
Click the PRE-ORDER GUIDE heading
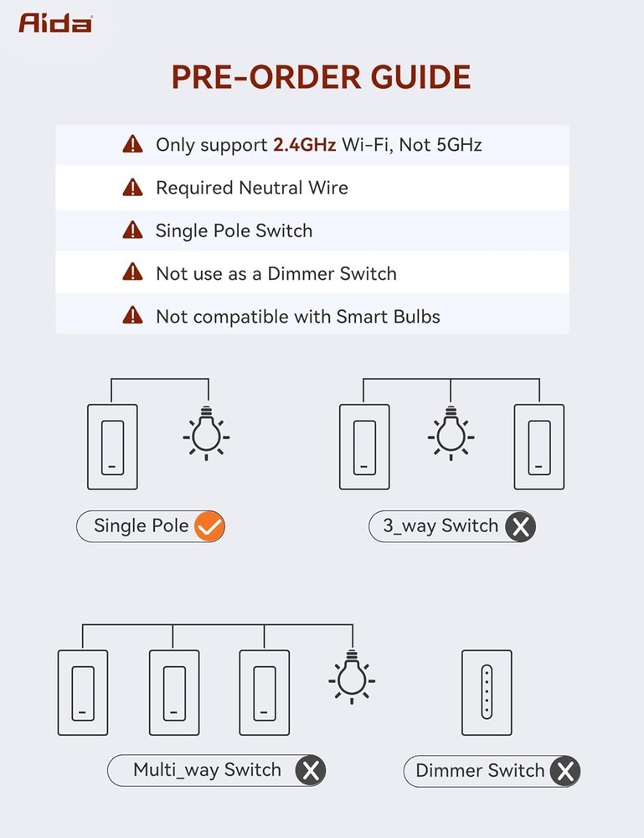point(322,77)
